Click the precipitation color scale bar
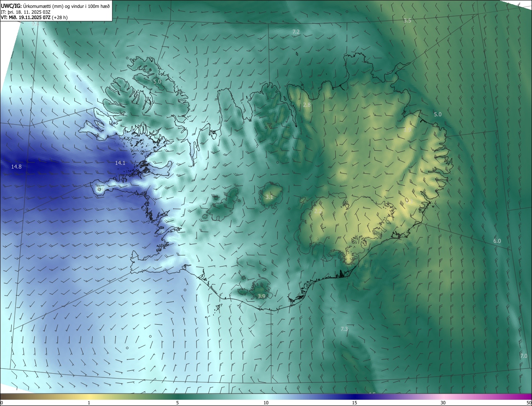 pyautogui.click(x=266, y=397)
